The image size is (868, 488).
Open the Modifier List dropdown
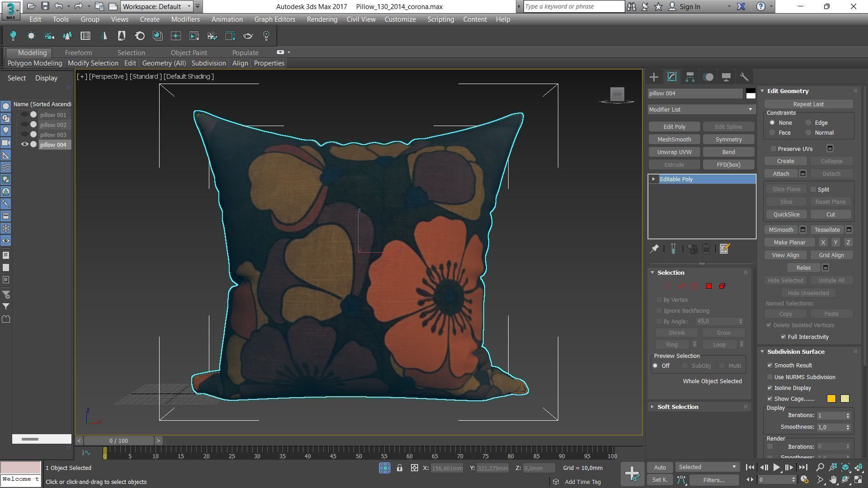pos(701,109)
